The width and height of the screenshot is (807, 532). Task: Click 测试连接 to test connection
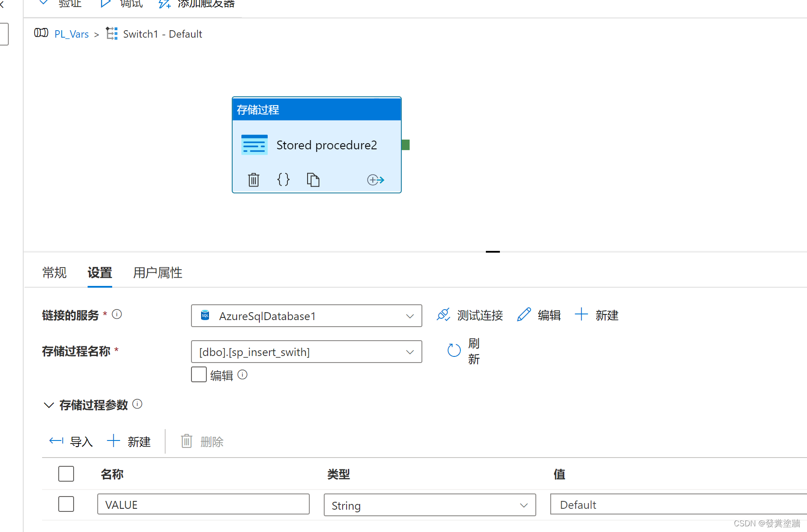(x=470, y=315)
